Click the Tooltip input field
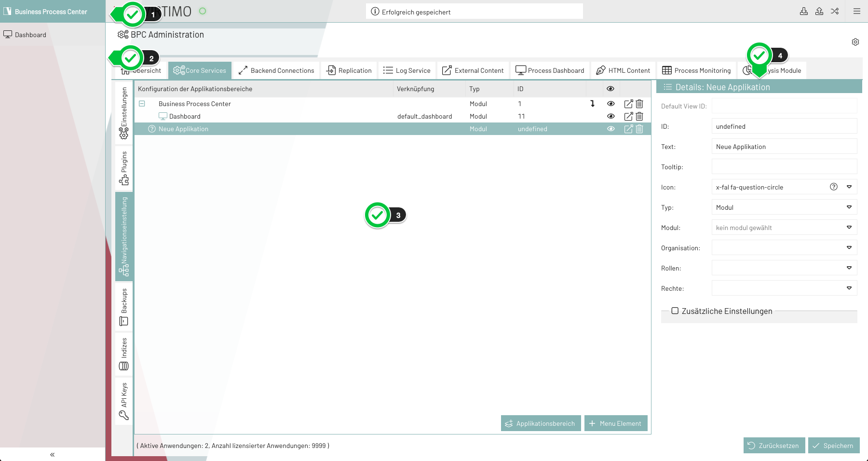 point(784,167)
